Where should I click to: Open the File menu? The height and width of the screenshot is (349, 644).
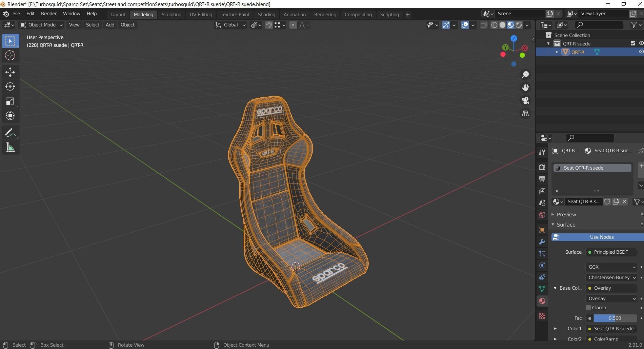[17, 14]
